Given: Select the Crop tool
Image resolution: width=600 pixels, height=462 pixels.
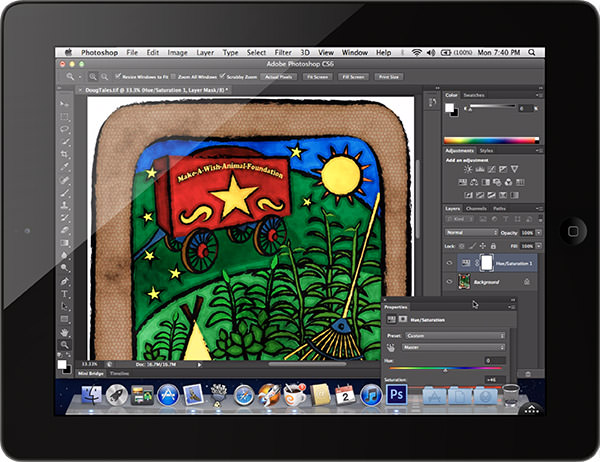Looking at the screenshot, I should [64, 154].
